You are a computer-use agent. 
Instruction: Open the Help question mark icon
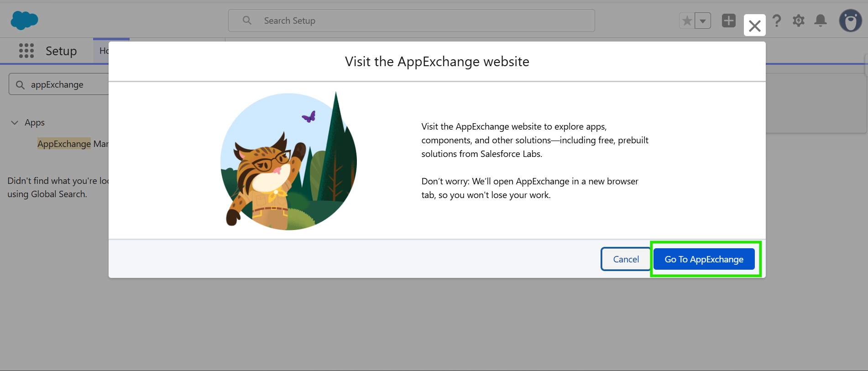(777, 21)
